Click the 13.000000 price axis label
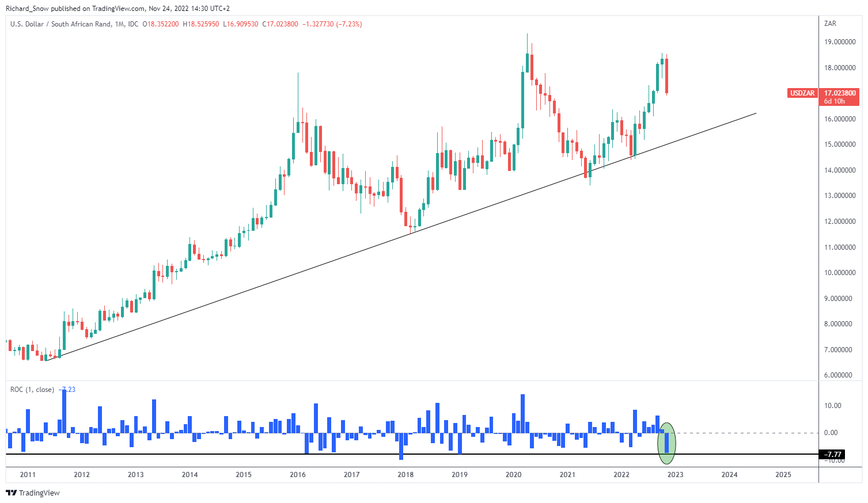 839,196
